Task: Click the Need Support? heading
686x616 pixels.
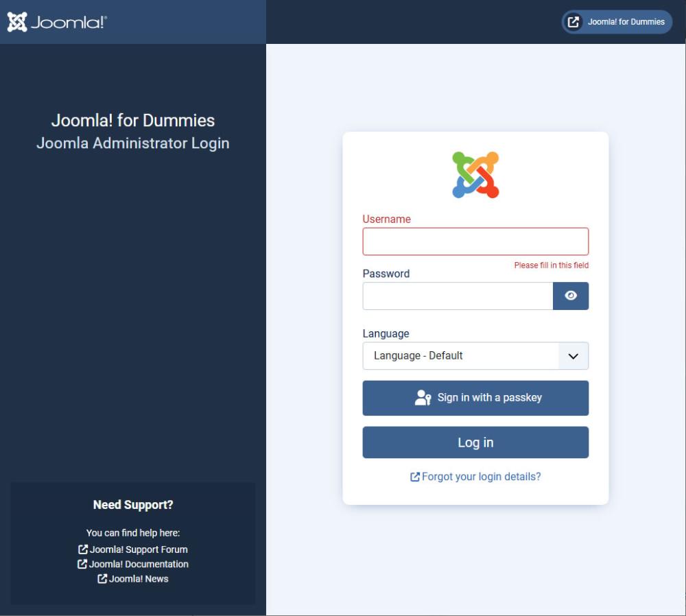Action: pos(133,505)
